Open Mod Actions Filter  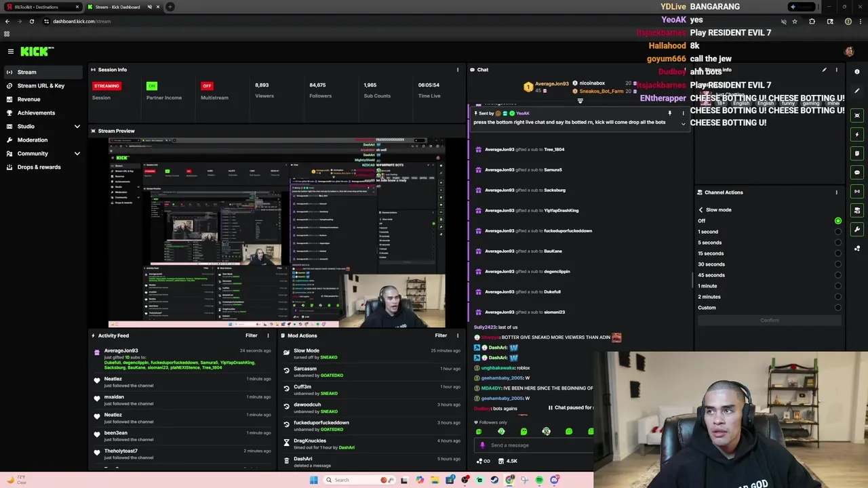coord(441,335)
